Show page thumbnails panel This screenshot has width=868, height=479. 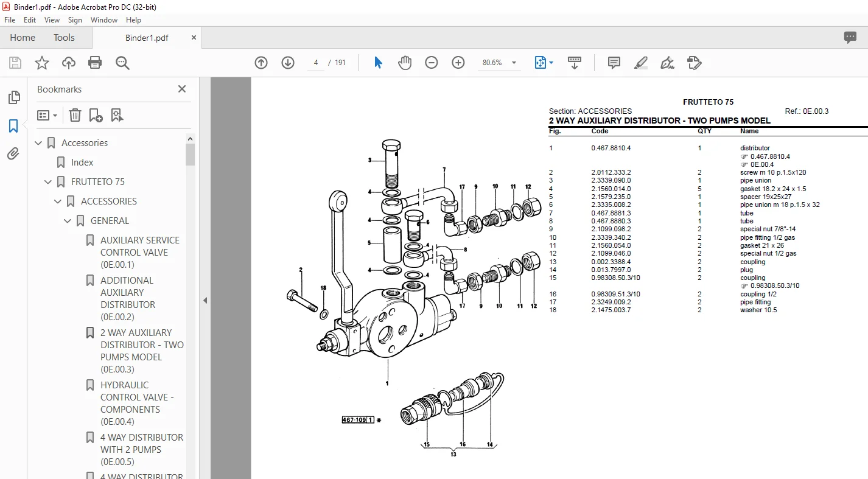point(13,97)
